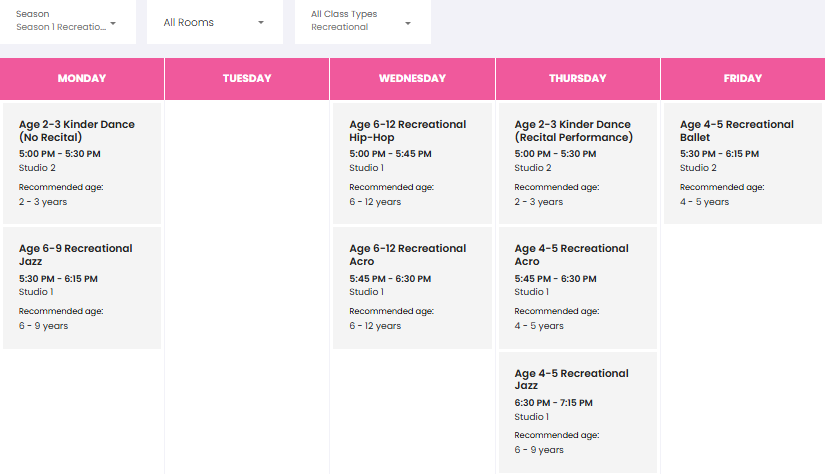Open Age 6-12 Recreational Hip-Hop class

click(412, 163)
